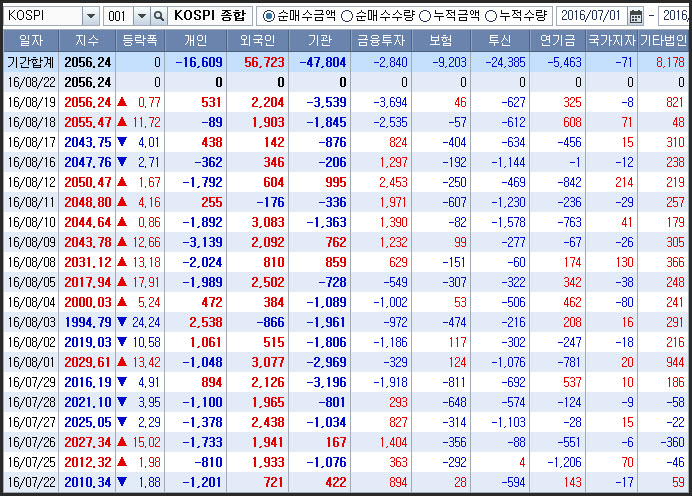Select the 16/08/10 date cell

(31, 222)
